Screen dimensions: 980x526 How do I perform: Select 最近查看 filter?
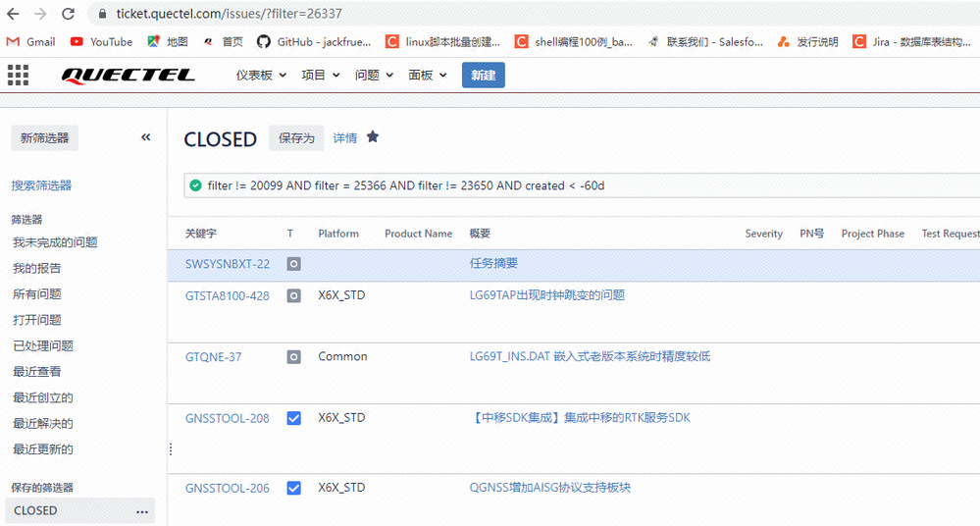pyautogui.click(x=37, y=372)
